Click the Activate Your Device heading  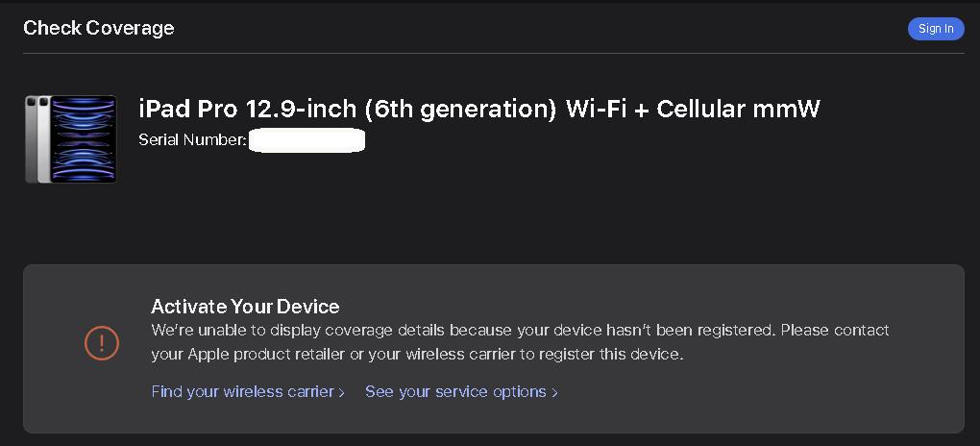pos(245,307)
